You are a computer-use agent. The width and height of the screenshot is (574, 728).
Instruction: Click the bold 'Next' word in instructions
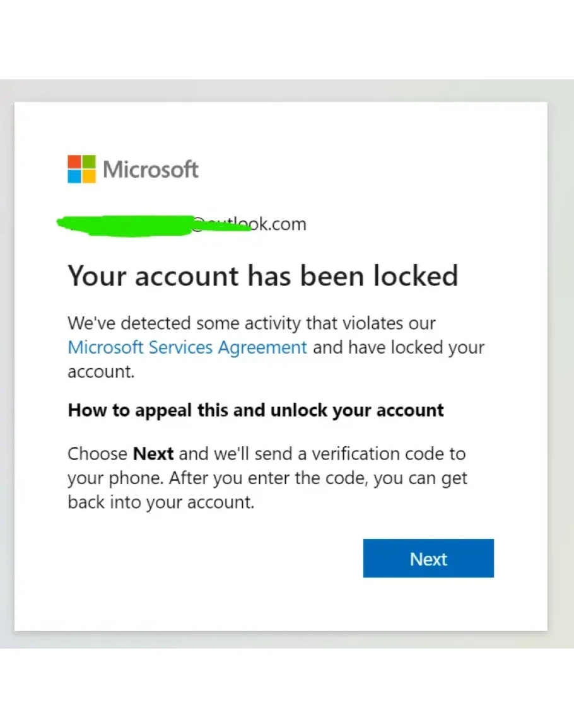point(153,454)
